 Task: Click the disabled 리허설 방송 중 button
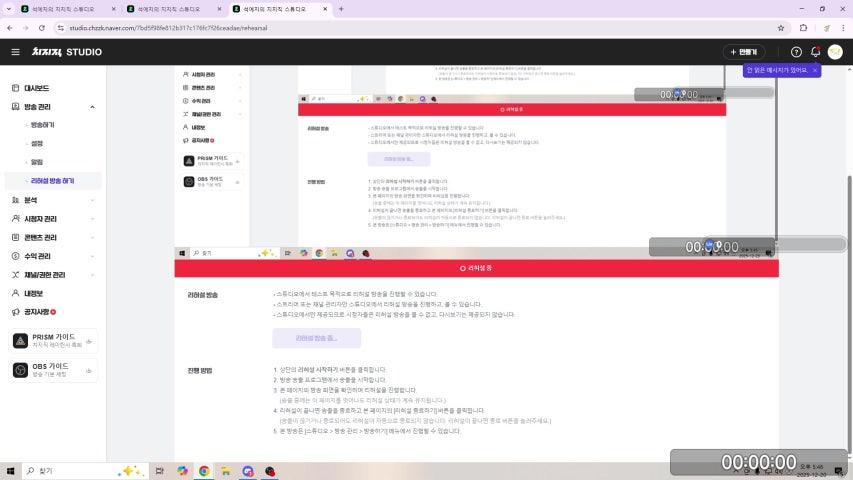317,338
